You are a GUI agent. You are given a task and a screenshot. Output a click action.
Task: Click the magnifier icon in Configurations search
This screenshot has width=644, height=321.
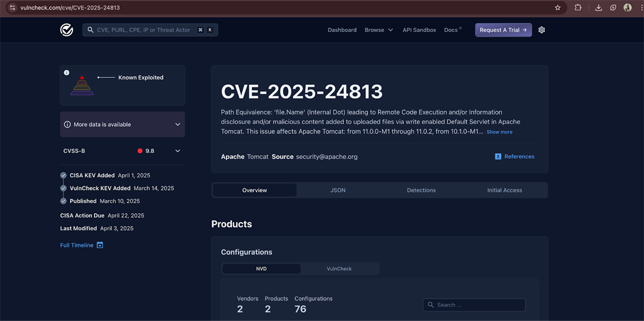tap(430, 305)
